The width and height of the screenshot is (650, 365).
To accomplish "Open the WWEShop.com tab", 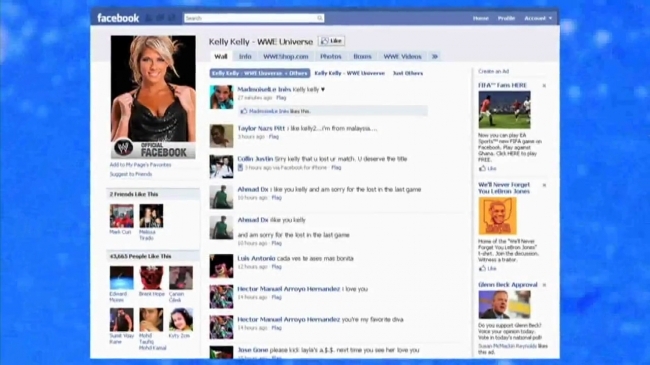I will (x=286, y=56).
